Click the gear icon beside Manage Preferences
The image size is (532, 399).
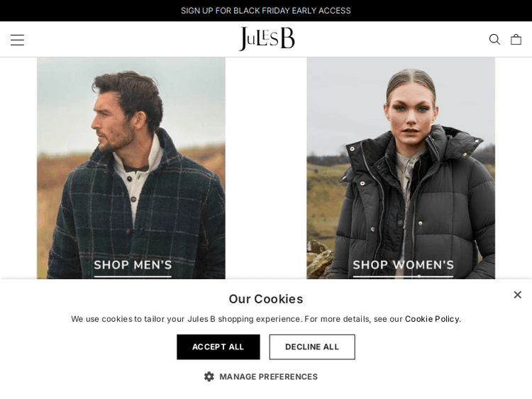pyautogui.click(x=209, y=376)
